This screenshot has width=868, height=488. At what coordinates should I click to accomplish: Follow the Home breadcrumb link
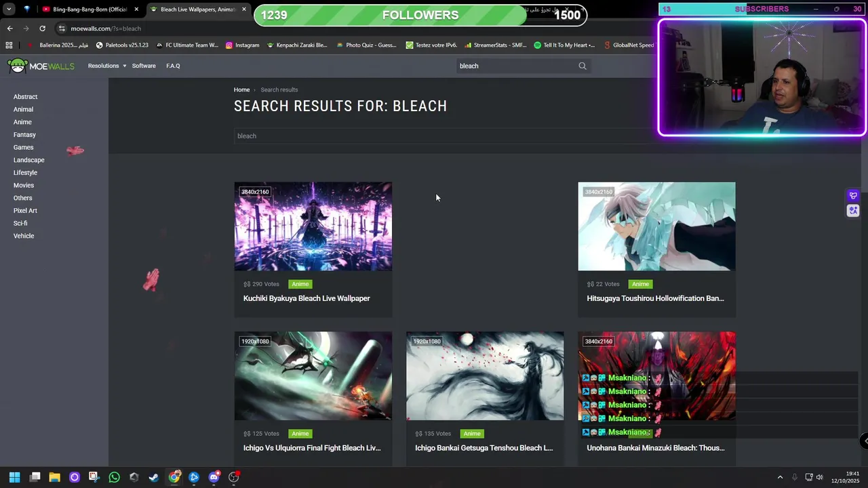point(241,89)
